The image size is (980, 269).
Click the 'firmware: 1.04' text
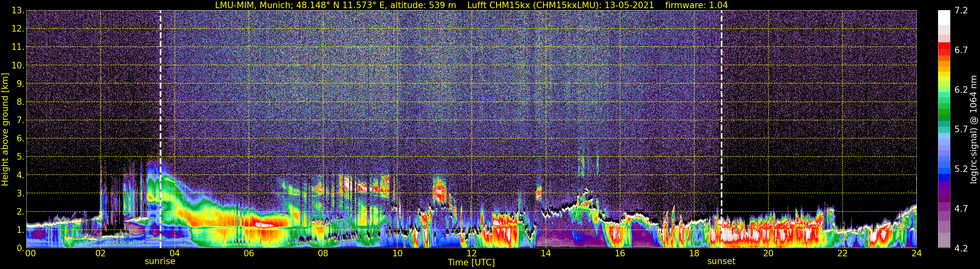(697, 5)
